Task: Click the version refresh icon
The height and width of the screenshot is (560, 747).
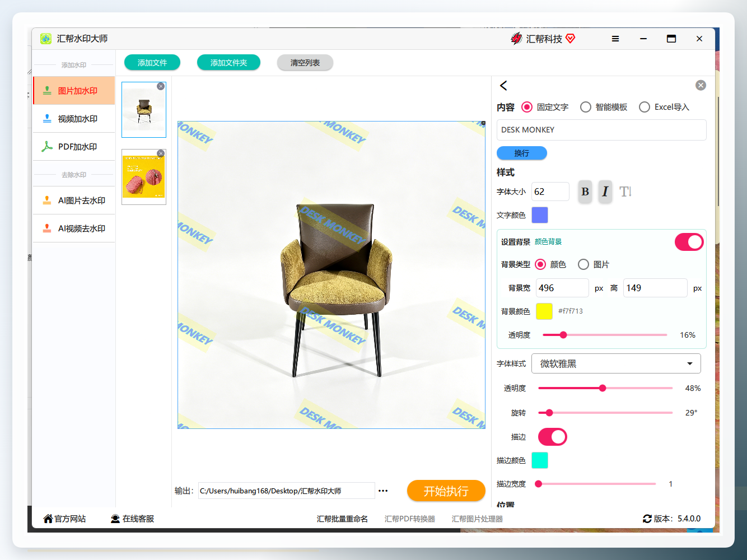Action: click(x=647, y=519)
